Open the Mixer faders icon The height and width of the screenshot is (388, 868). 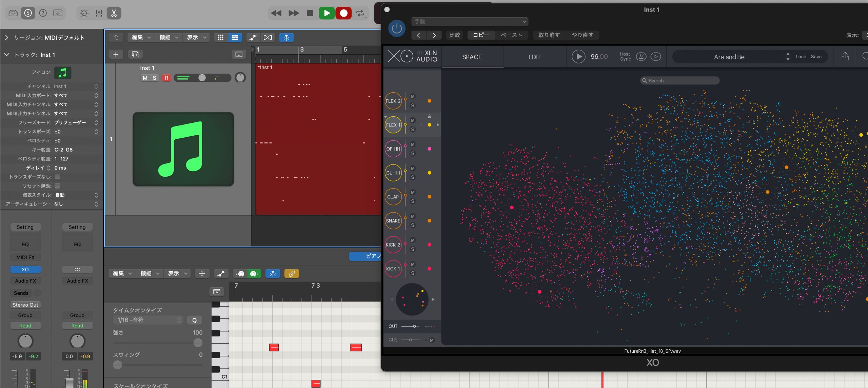(x=99, y=13)
